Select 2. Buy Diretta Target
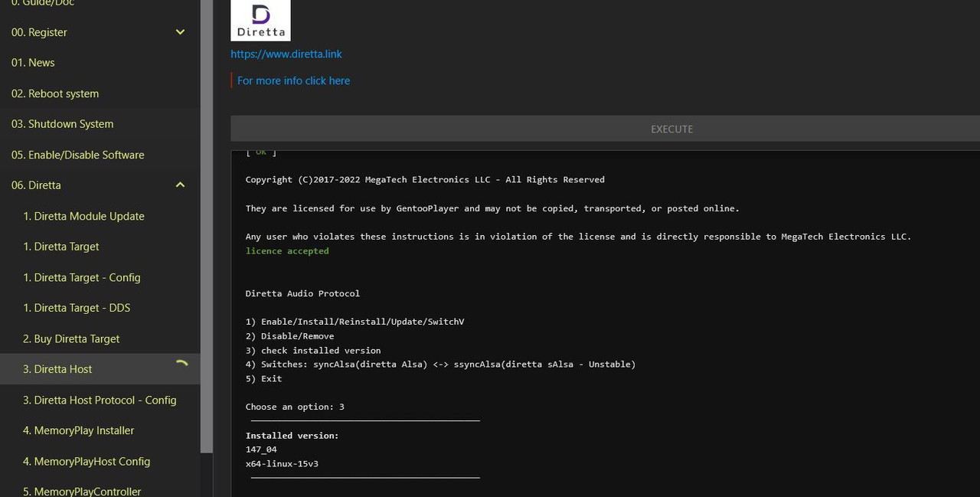Image resolution: width=980 pixels, height=497 pixels. [x=100, y=338]
